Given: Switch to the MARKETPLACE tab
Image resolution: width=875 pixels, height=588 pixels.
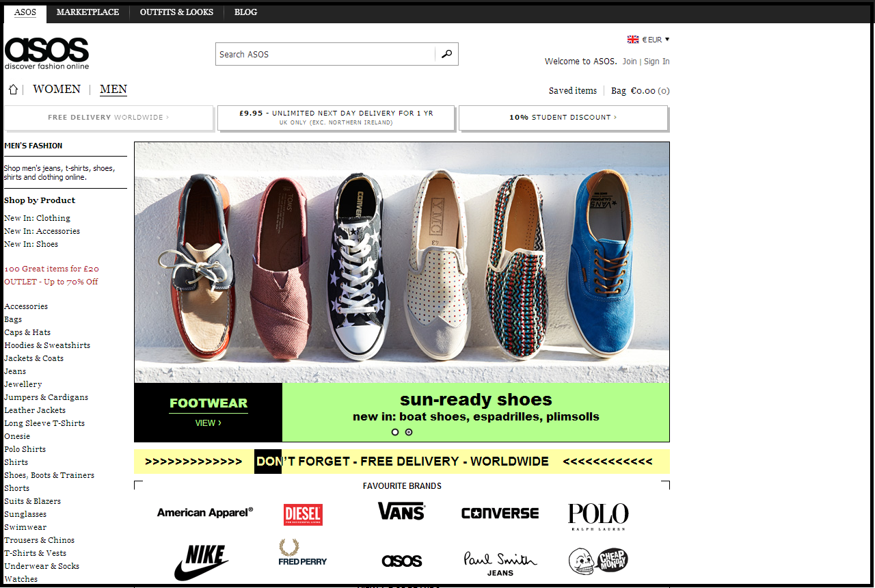Looking at the screenshot, I should click(87, 12).
